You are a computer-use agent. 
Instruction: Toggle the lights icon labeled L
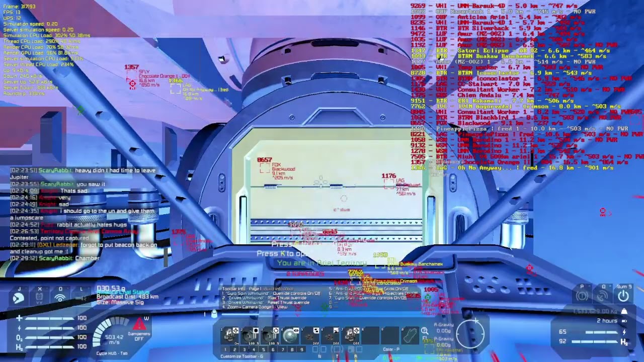tap(80, 298)
